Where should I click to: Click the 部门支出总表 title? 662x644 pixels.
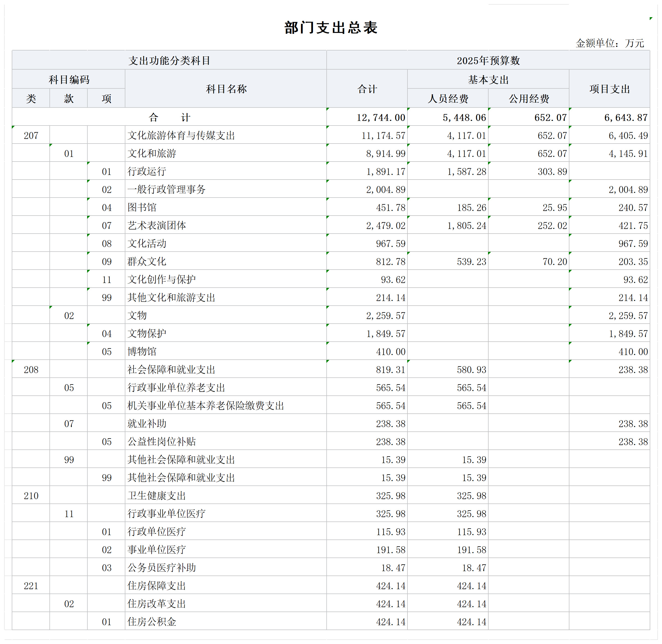(331, 28)
